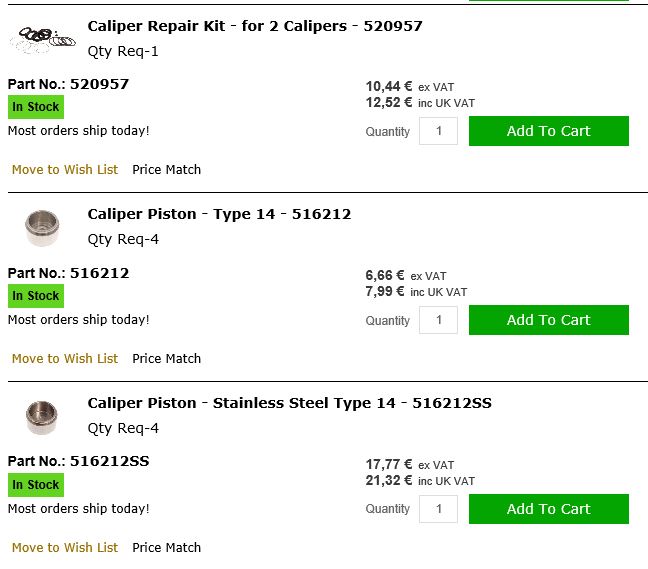648x569 pixels.
Task: Click quantity field for Caliper Repair Kit
Action: [438, 131]
